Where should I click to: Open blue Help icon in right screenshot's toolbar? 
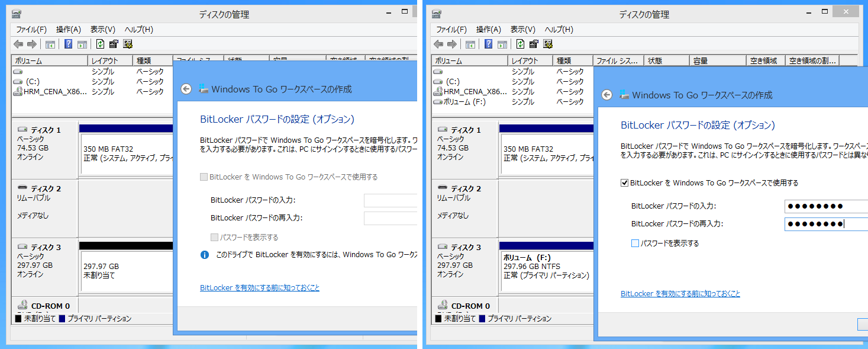(489, 44)
